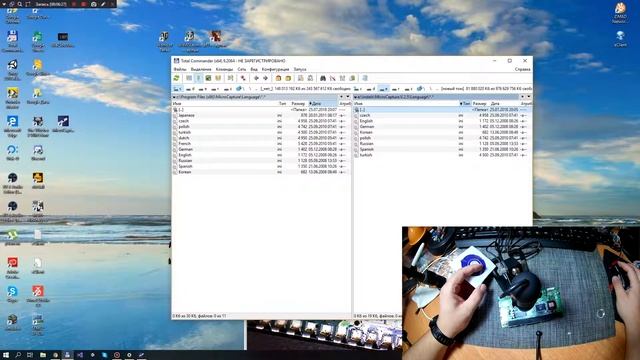This screenshot has height=360, width=640.
Task: Click the left panel path bar
Action: (x=255, y=97)
